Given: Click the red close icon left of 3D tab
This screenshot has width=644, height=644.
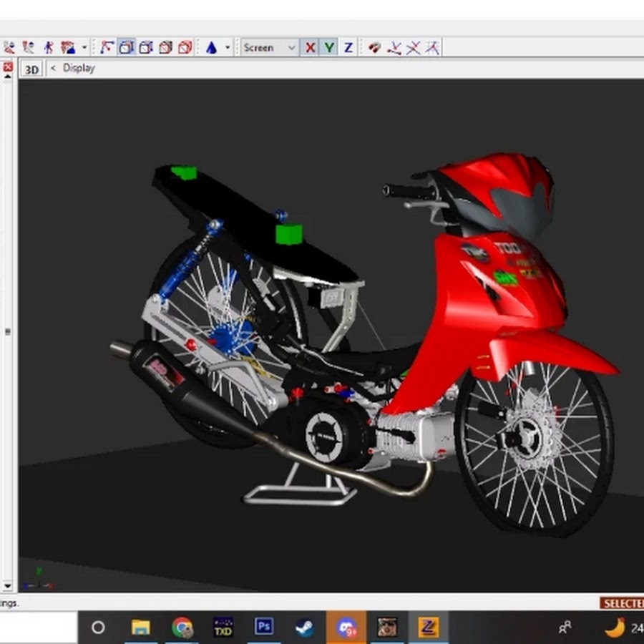Looking at the screenshot, I should pos(8,67).
